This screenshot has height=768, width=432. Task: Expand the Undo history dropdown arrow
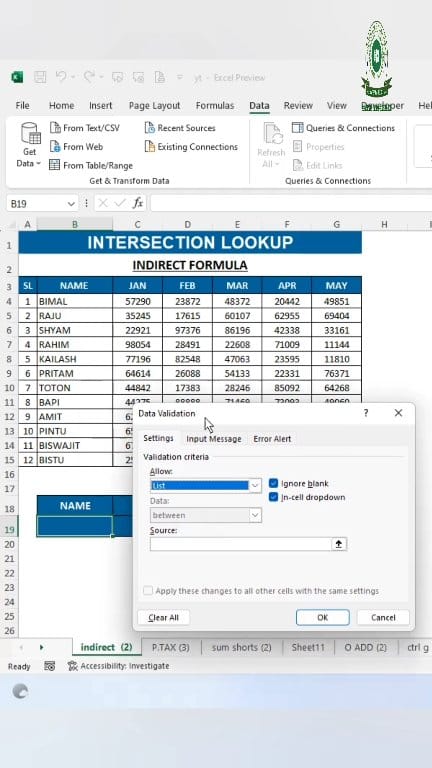coord(73,77)
